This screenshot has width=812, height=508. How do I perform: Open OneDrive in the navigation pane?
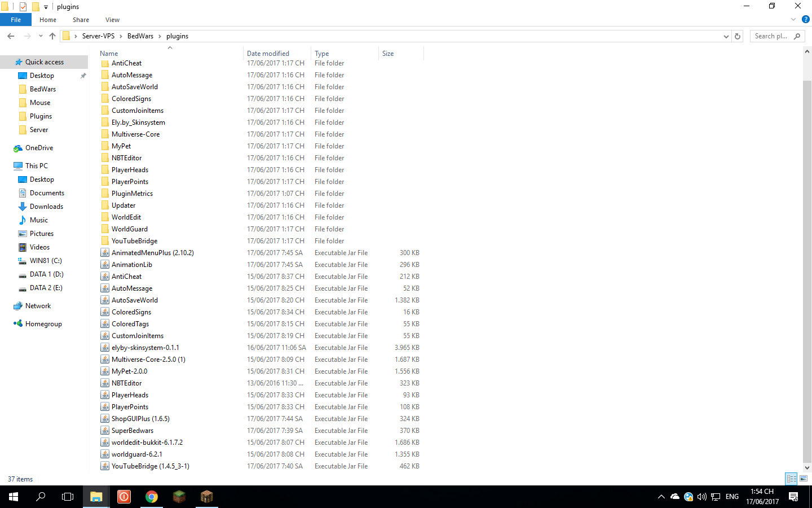[39, 148]
